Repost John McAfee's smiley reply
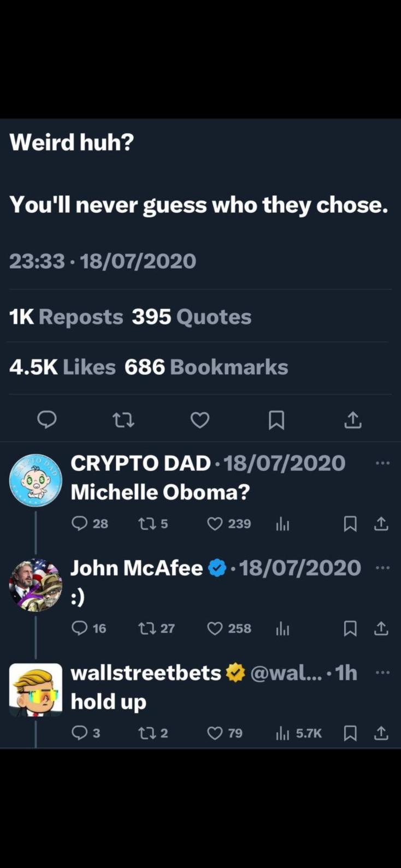 pos(147,628)
